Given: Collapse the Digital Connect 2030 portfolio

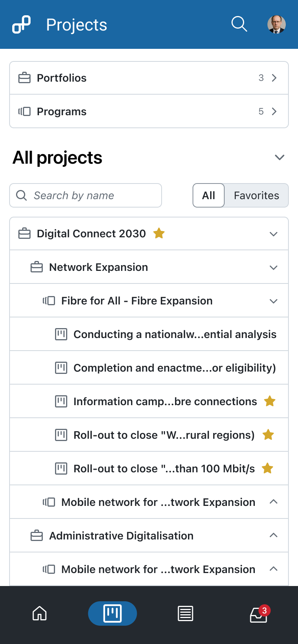Looking at the screenshot, I should 273,233.
